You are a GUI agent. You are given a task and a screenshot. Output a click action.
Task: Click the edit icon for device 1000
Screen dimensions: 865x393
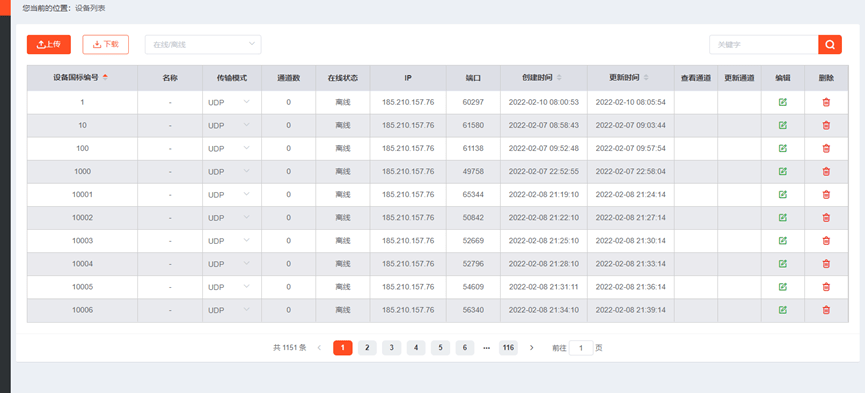[x=782, y=172]
